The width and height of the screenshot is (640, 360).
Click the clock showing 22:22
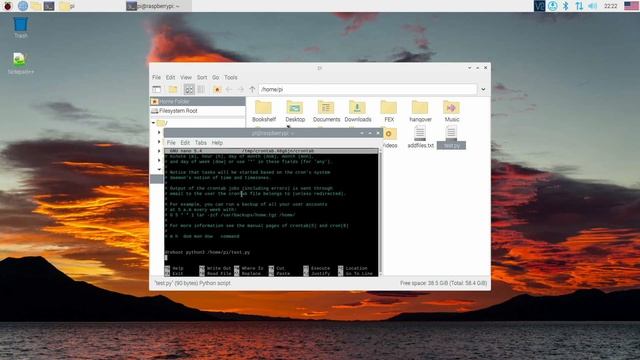(610, 6)
